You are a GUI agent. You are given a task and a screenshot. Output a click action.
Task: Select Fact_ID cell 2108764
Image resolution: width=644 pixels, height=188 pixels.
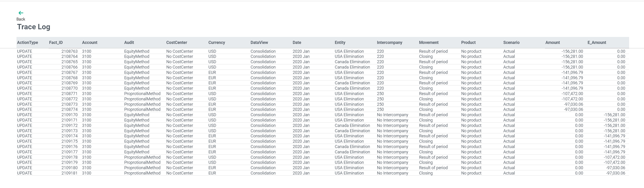(x=70, y=56)
